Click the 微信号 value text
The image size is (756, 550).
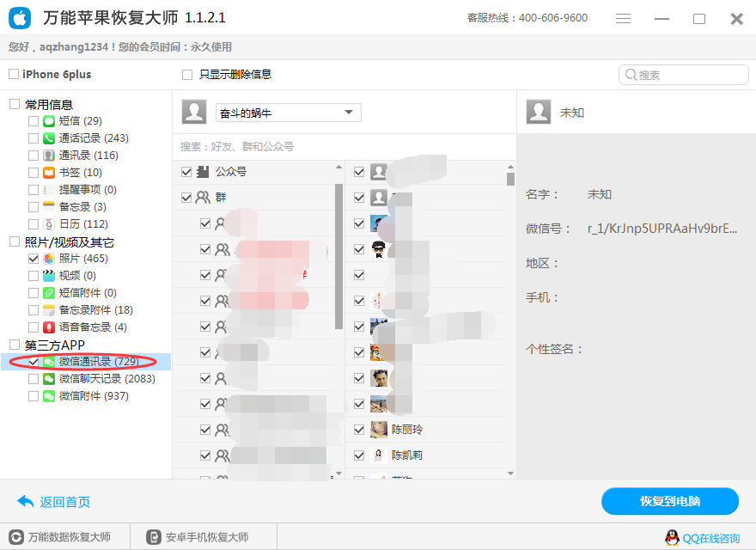662,229
